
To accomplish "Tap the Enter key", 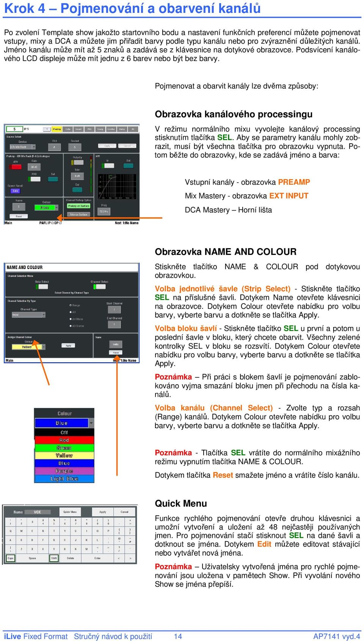I will pos(97,558).
